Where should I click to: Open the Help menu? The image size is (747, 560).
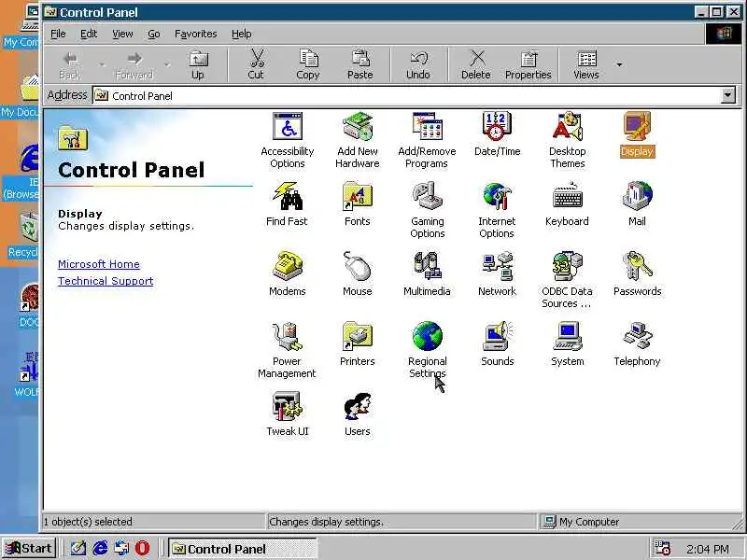click(242, 34)
